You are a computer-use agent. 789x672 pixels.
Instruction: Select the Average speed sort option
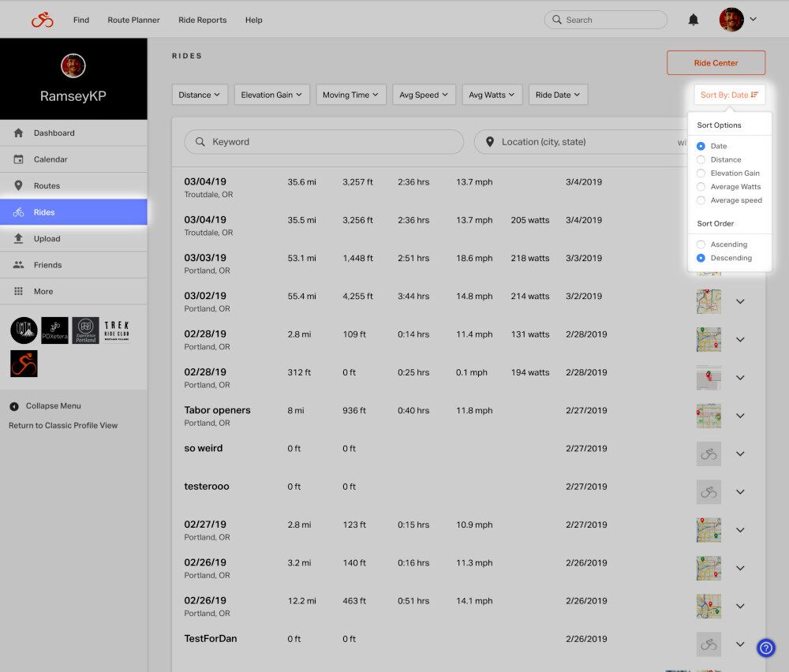701,200
